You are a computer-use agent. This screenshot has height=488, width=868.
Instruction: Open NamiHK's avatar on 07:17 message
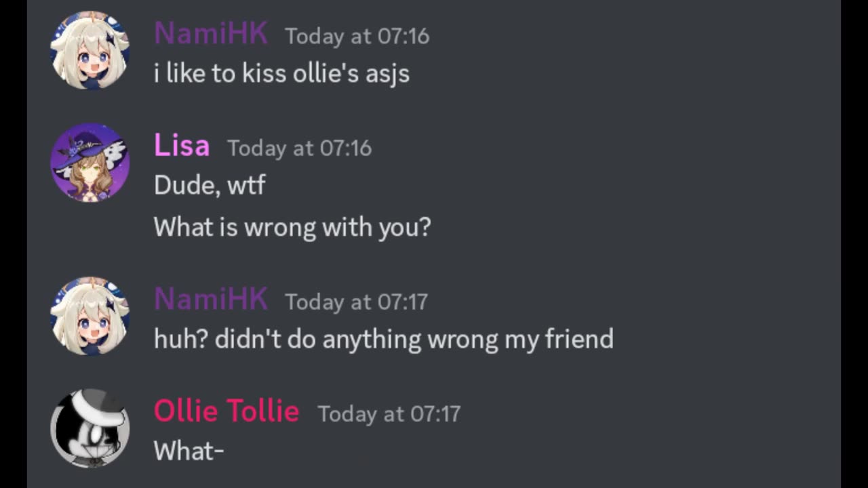(x=90, y=316)
